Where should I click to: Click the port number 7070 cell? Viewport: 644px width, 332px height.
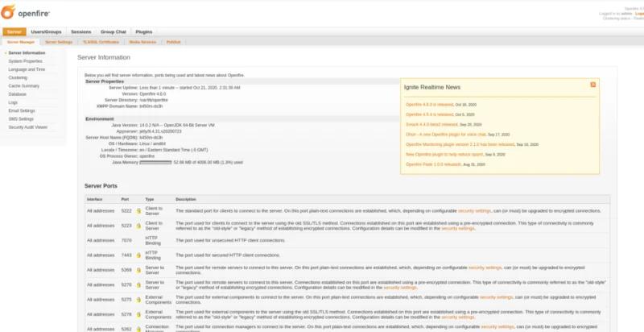pos(126,240)
